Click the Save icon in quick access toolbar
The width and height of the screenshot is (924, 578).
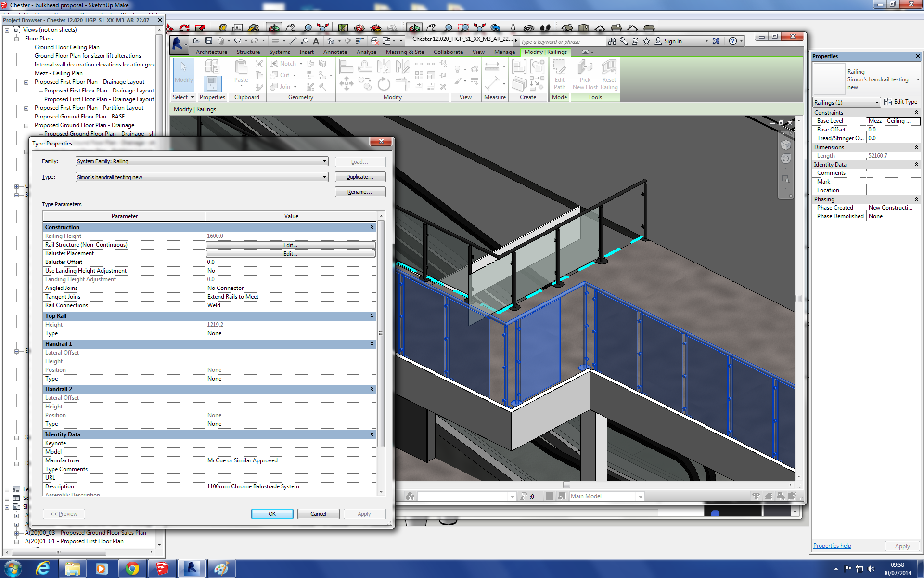click(x=209, y=41)
